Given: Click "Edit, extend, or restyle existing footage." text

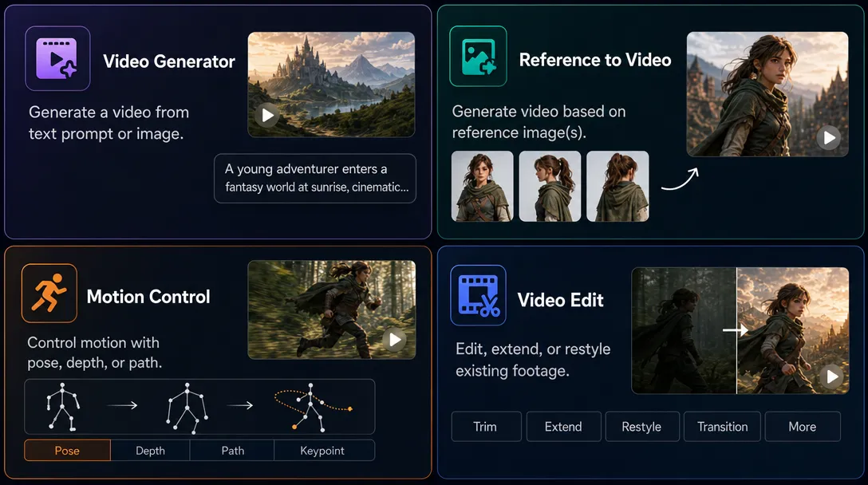Looking at the screenshot, I should (533, 360).
